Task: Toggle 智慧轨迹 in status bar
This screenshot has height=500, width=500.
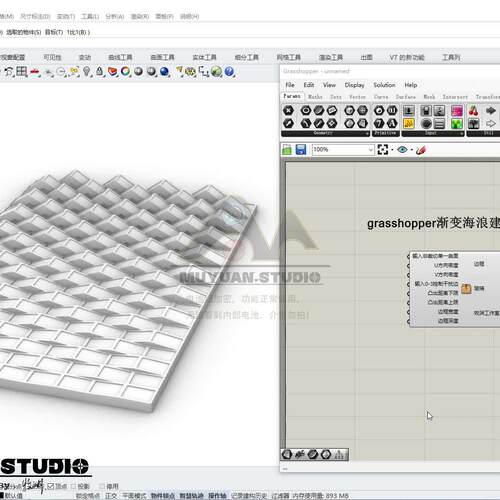Action: 191,496
